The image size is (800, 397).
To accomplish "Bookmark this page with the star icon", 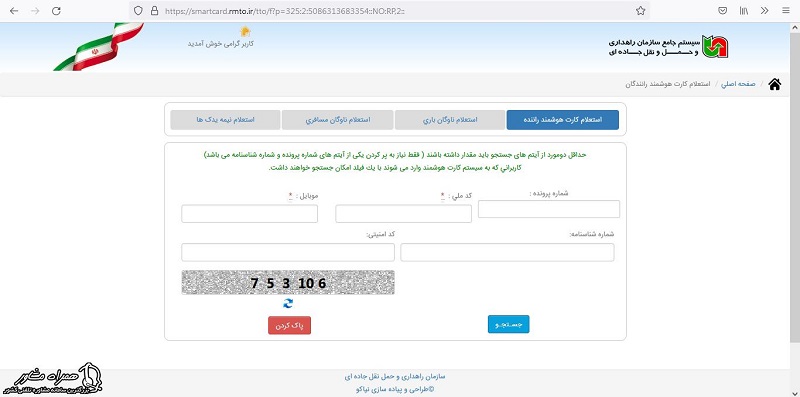I will tap(641, 11).
